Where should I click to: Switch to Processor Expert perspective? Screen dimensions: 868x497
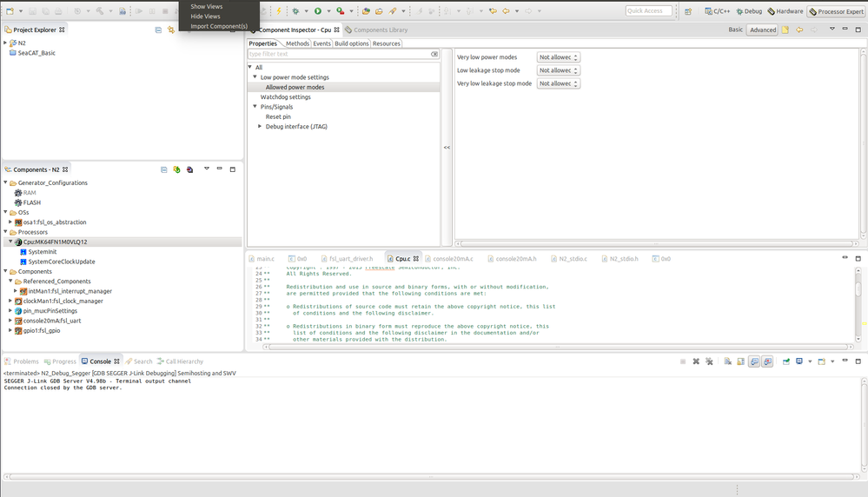836,11
